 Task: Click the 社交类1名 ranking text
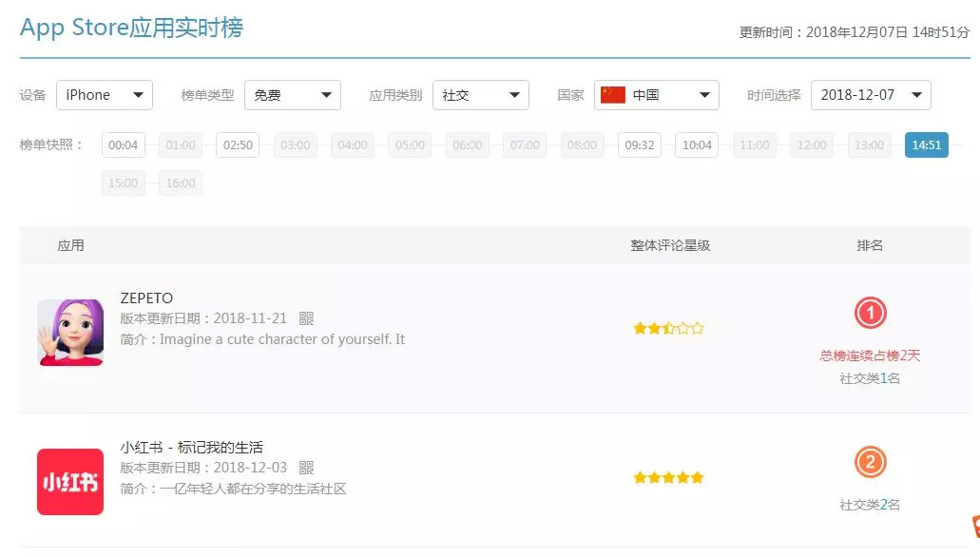coord(870,378)
